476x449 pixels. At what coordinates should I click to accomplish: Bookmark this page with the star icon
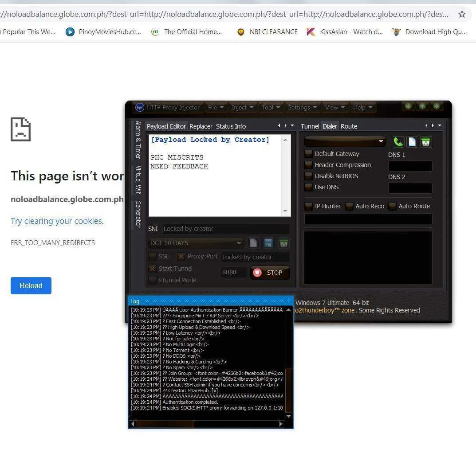pos(462,14)
